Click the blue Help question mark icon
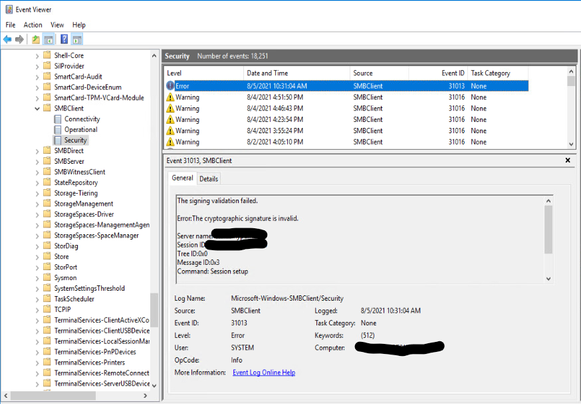The width and height of the screenshot is (581, 404). click(64, 39)
